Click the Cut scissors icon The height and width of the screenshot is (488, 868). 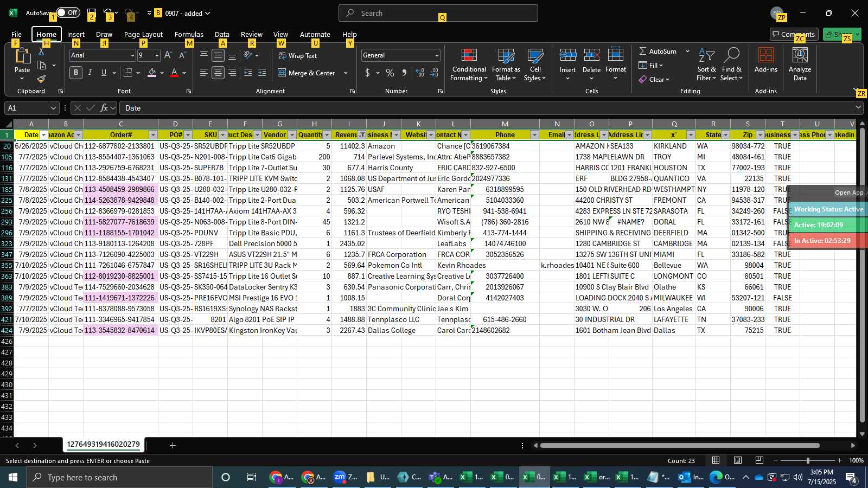(x=41, y=52)
